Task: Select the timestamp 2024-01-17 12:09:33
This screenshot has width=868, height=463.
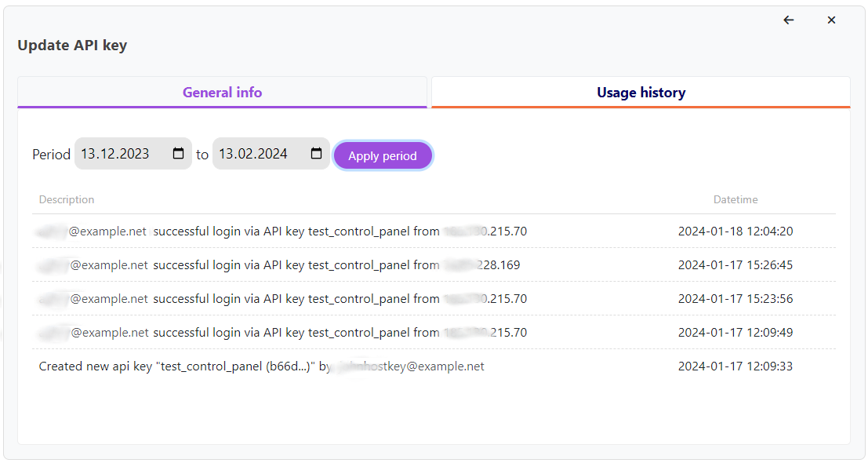Action: (x=735, y=366)
